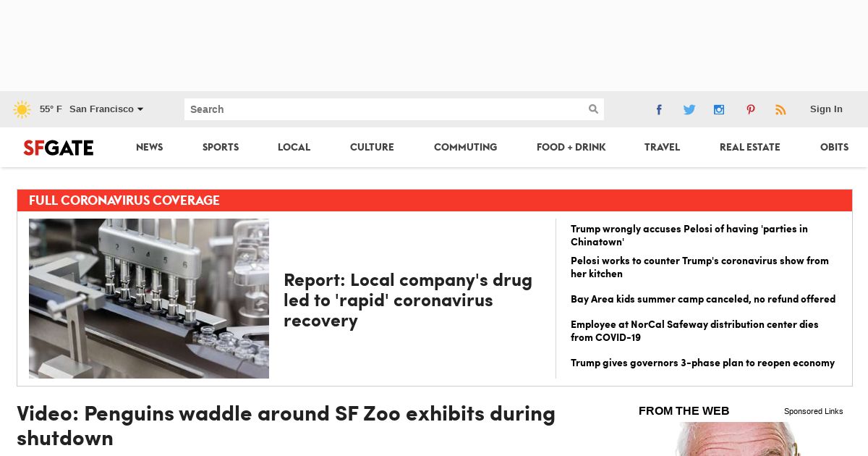Open SFGATE Pinterest page icon
Screen dimensions: 868x456
751,109
